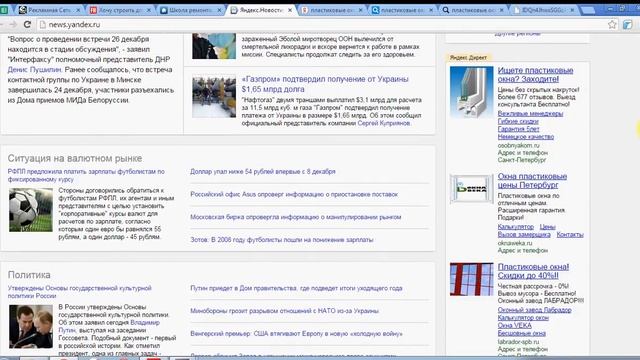
Task: Open the Калькулятор окон link
Action: coord(523,318)
